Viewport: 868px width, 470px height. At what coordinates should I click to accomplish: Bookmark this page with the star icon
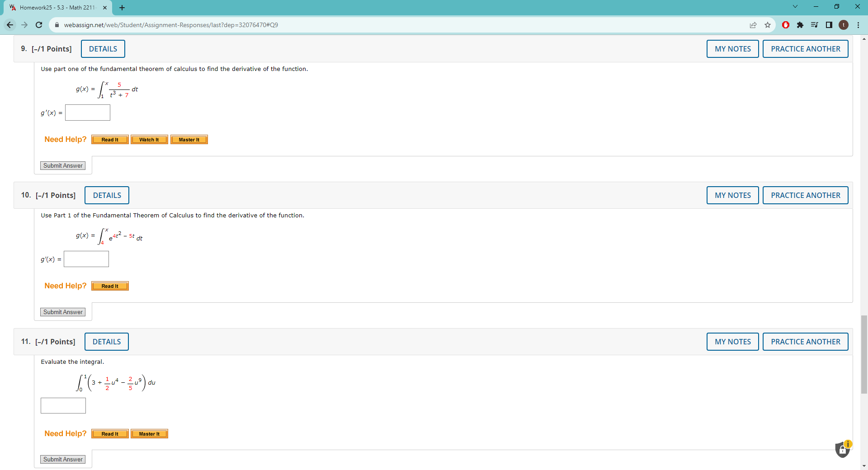[x=768, y=25]
